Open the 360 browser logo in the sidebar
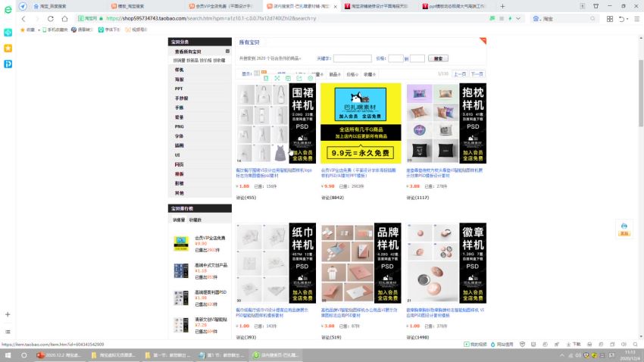644x362 pixels. click(8, 9)
